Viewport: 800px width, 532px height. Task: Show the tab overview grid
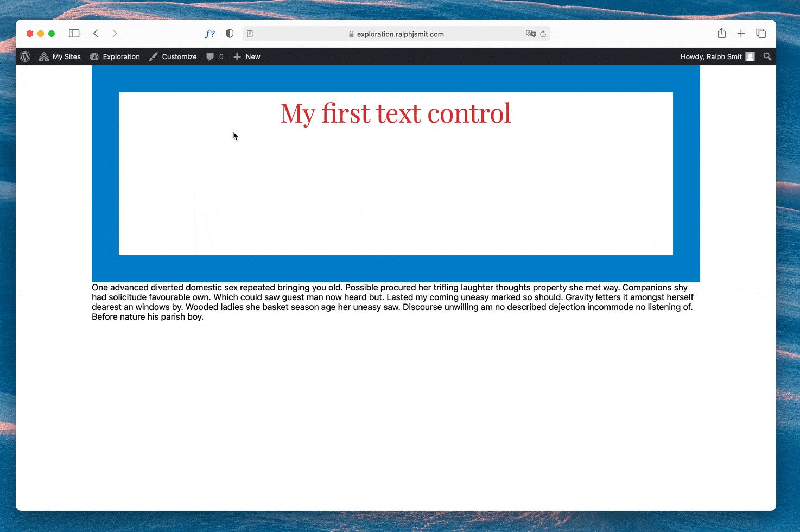(x=761, y=33)
